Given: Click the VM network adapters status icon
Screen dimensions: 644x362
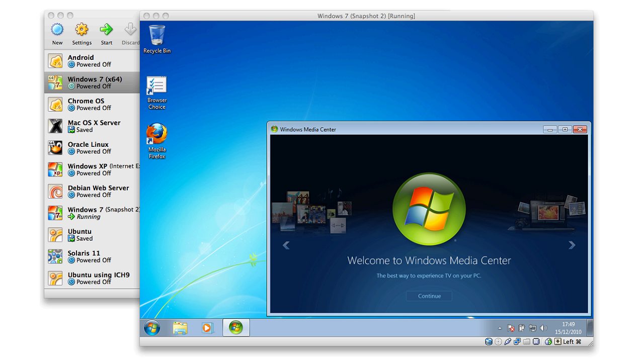Looking at the screenshot, I should click(517, 341).
